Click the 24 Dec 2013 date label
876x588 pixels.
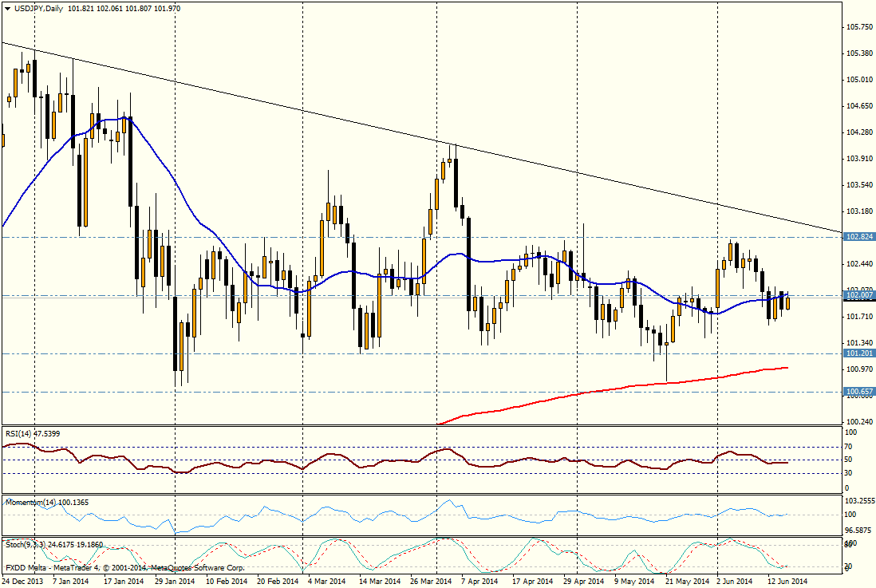(24, 582)
